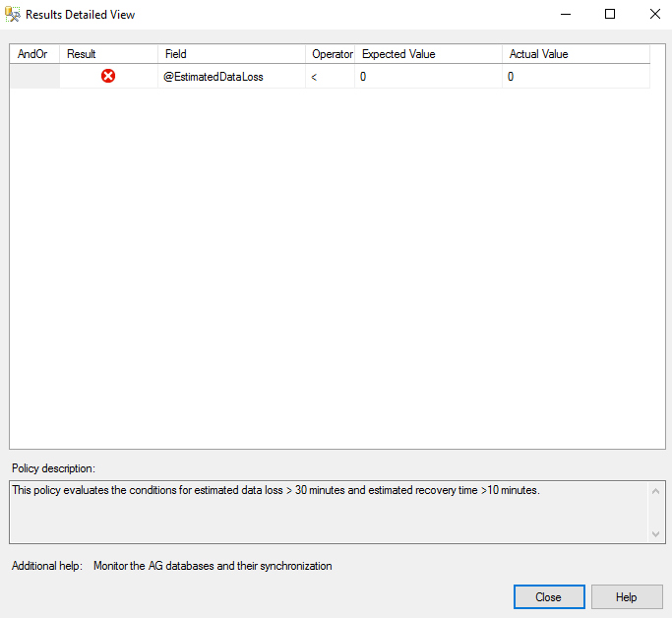Image resolution: width=672 pixels, height=618 pixels.
Task: Click the 'Monitor the AG databases' help text
Action: coord(213,566)
